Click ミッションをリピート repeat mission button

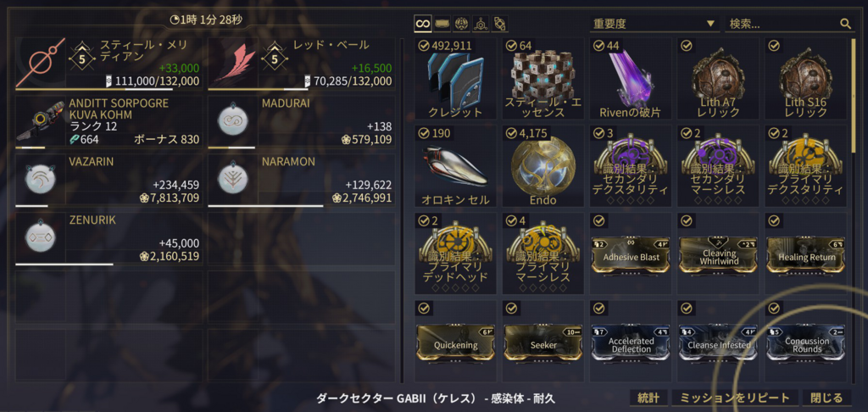point(735,398)
